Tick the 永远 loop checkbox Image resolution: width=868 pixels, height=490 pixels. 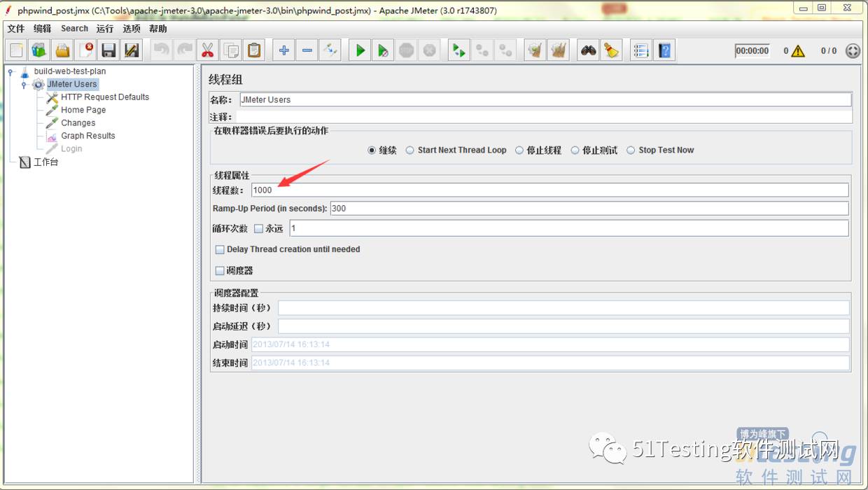pos(258,228)
